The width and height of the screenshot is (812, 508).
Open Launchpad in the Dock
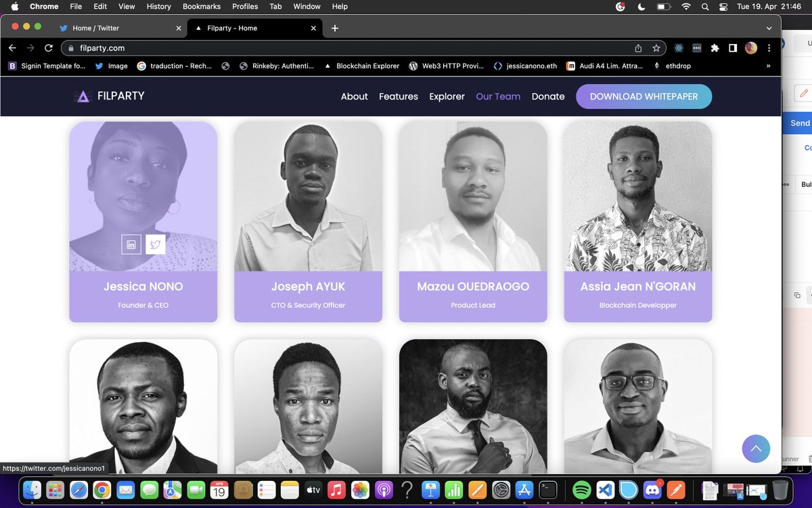point(55,490)
